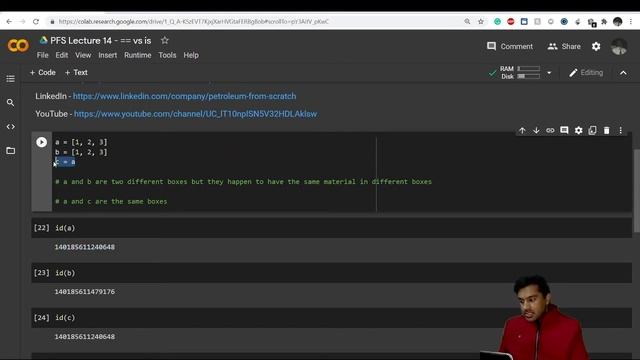Open the LinkedIn petroleum-from-scratch link

coord(184,96)
